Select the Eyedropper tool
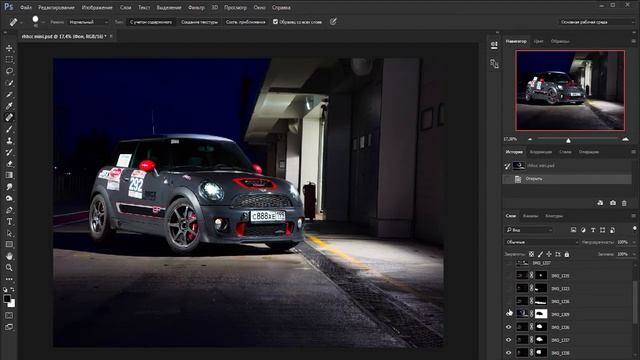Image resolution: width=640 pixels, height=360 pixels. [x=9, y=106]
